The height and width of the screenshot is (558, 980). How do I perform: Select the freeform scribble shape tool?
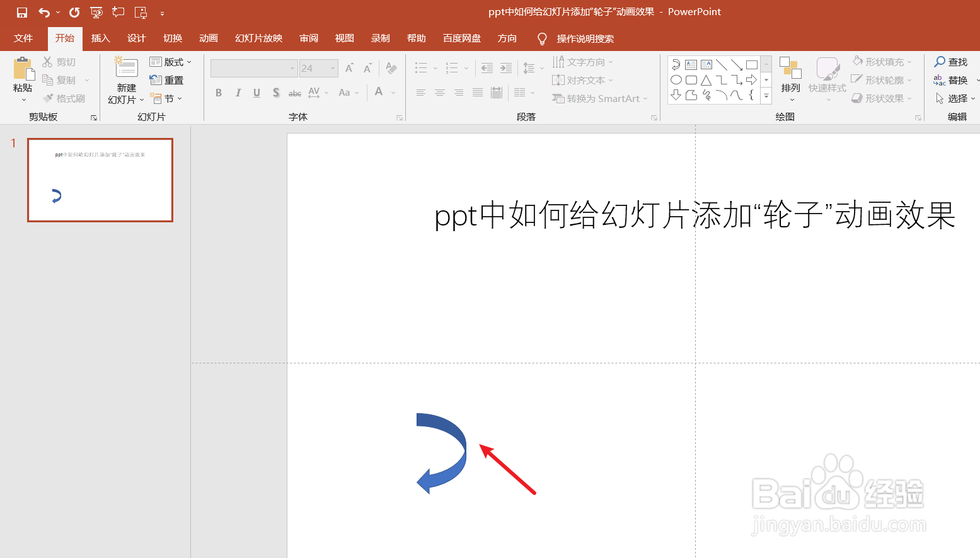706,95
